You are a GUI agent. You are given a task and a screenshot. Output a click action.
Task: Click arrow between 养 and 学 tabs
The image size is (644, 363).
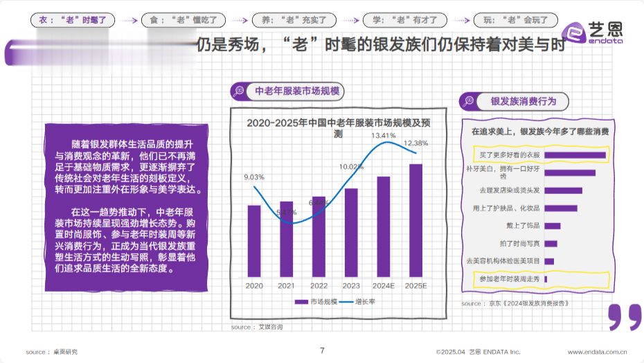[x=350, y=20]
